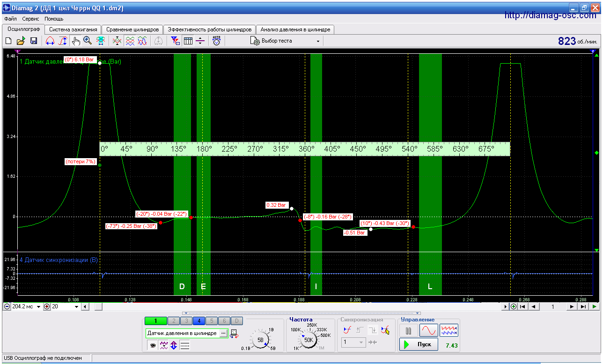The height and width of the screenshot is (364, 603).
Task: Click the 'D' phase marker label
Action: (182, 286)
